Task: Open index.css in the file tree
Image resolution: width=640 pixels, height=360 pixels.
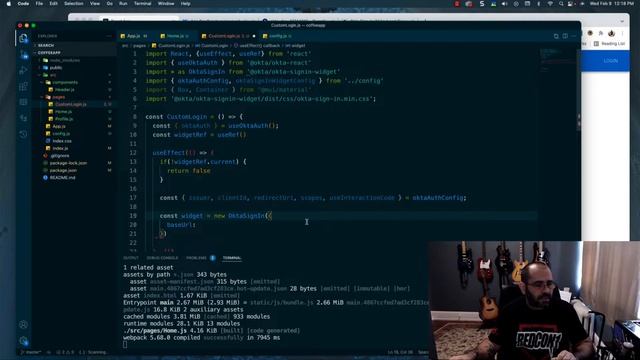Action: click(x=74, y=141)
